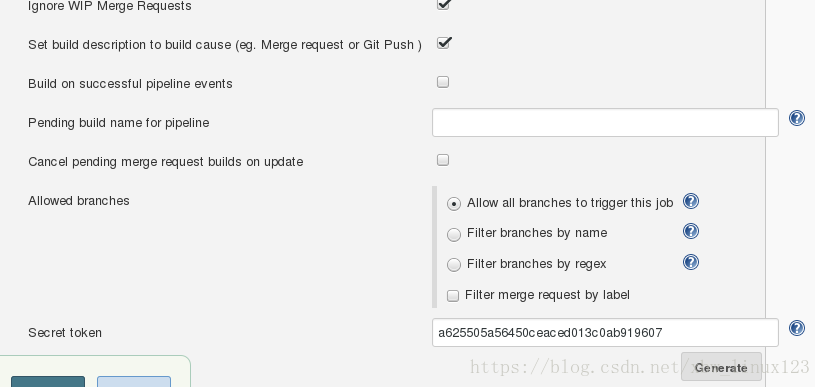Show help for Filter branches by regex

[691, 262]
